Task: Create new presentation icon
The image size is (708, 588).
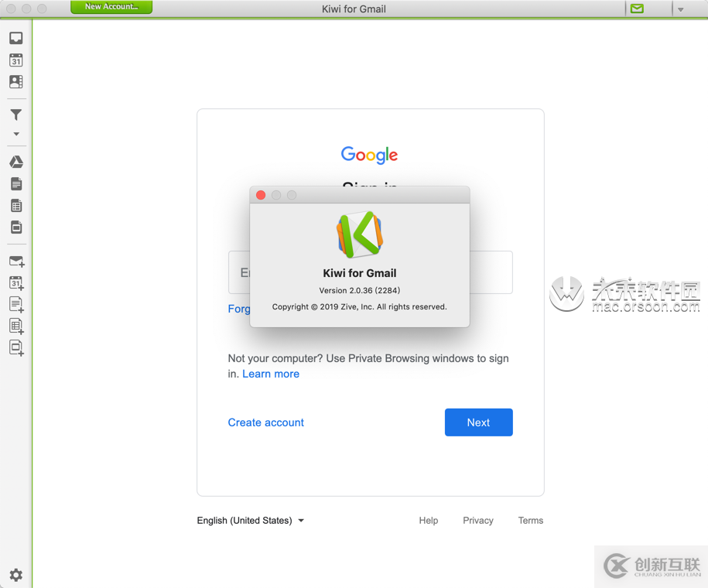Action: click(x=17, y=347)
